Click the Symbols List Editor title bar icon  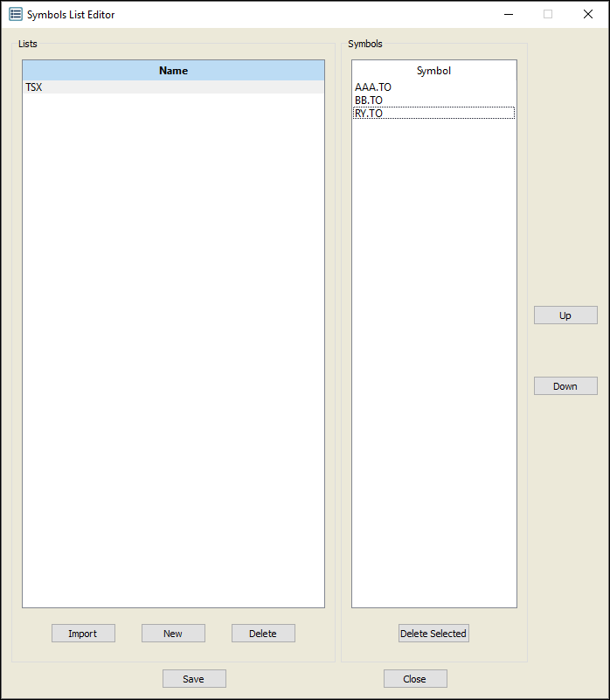(16, 14)
